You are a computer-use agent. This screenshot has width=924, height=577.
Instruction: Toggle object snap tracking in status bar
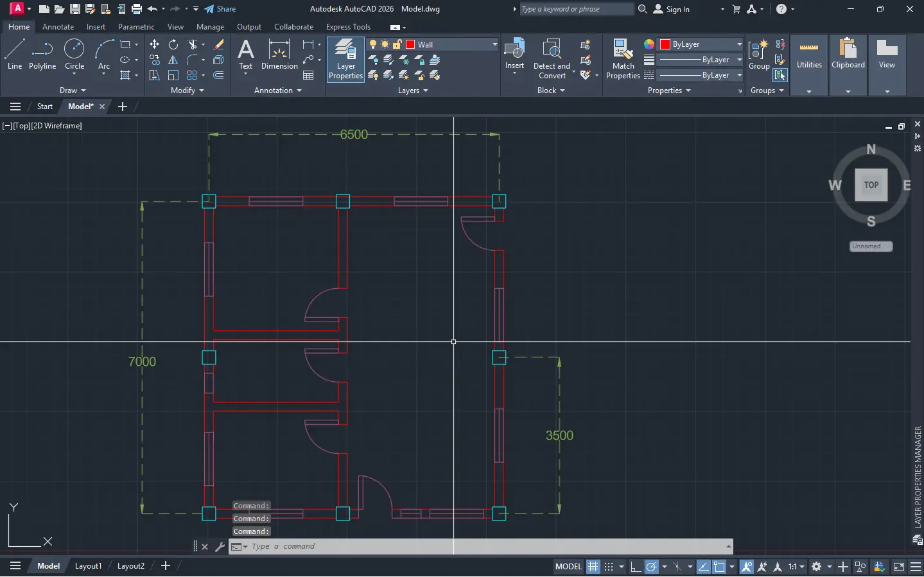[703, 567]
